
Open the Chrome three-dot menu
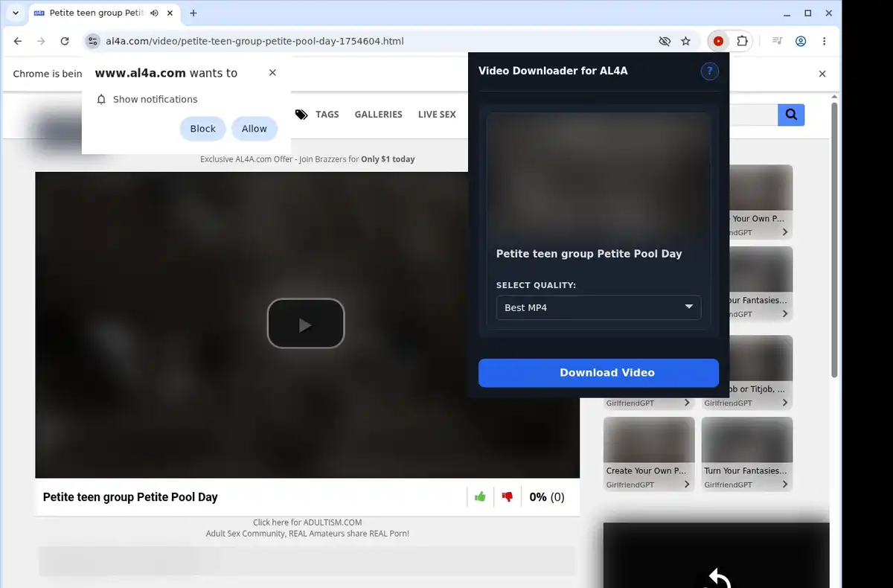(824, 41)
